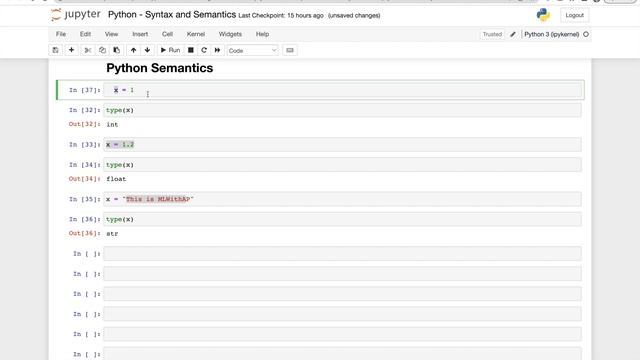Click the Python logo icon

[543, 15]
